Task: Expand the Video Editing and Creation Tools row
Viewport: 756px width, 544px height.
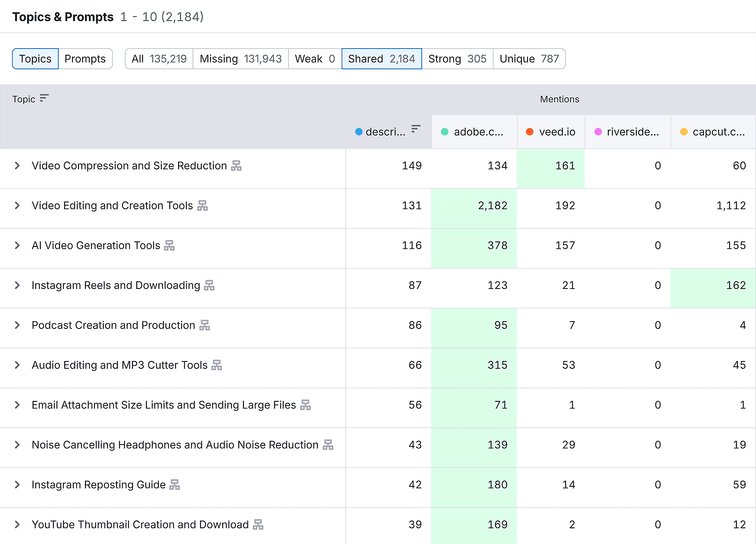Action: (17, 206)
